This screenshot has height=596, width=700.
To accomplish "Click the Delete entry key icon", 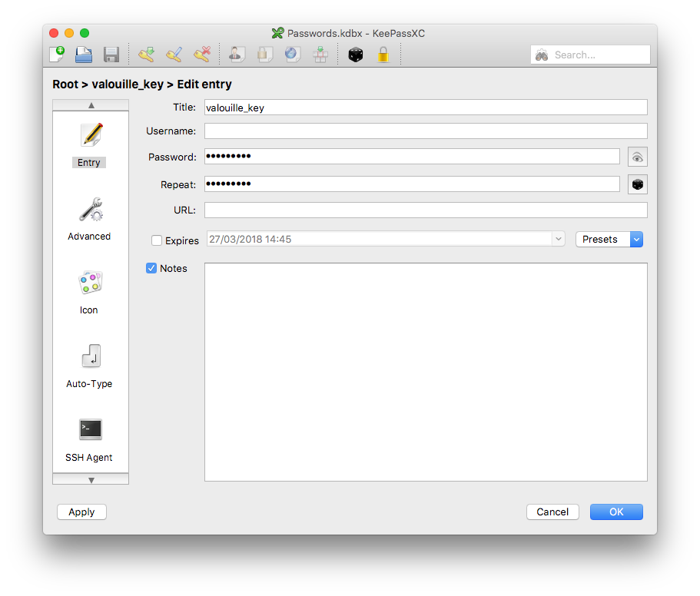I will 202,55.
